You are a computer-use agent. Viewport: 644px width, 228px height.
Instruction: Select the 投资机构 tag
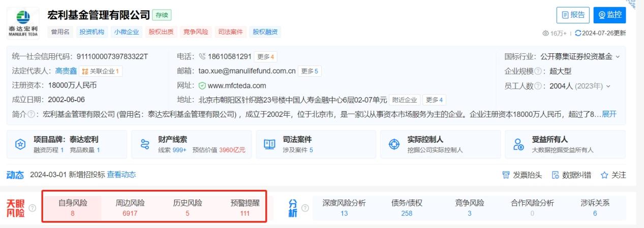(92, 31)
